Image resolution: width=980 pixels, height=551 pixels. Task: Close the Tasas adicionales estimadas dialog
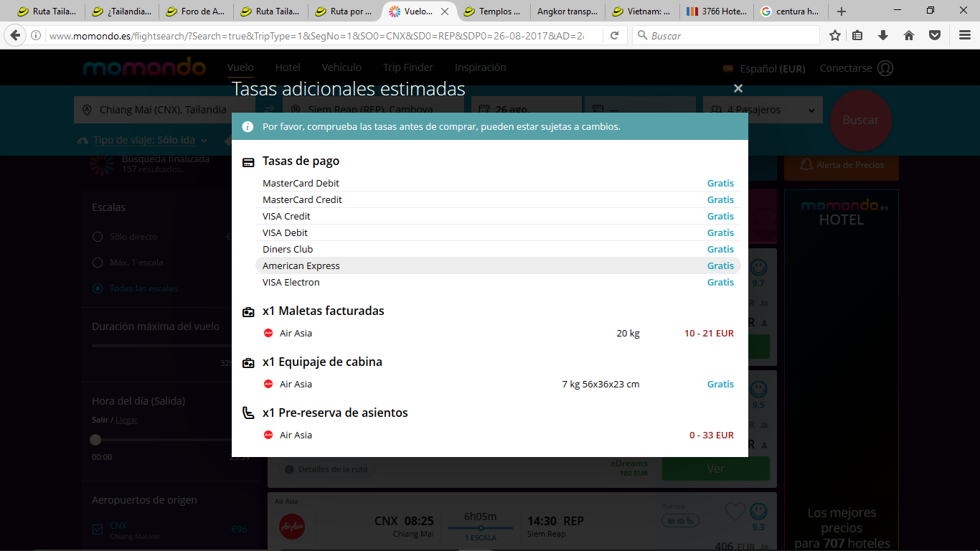pyautogui.click(x=738, y=88)
